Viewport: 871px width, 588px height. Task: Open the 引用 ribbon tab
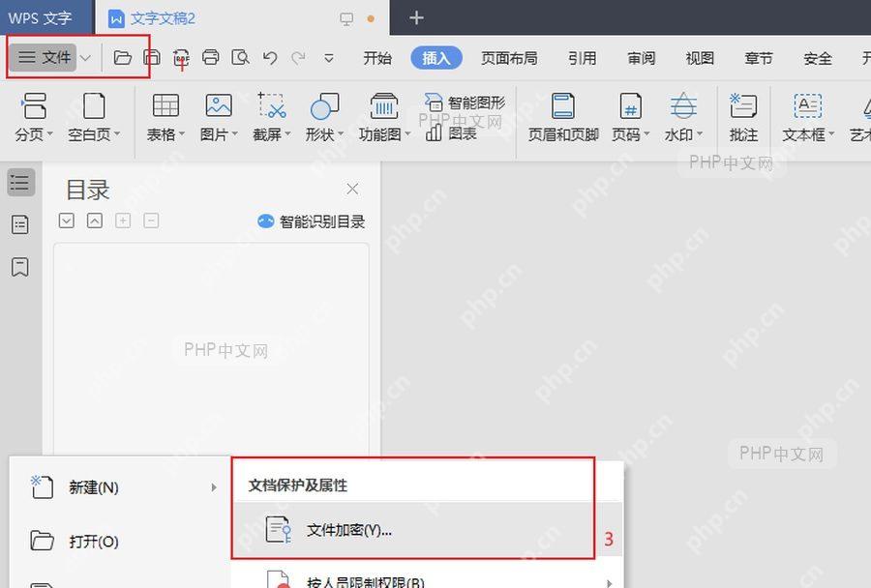(x=583, y=58)
